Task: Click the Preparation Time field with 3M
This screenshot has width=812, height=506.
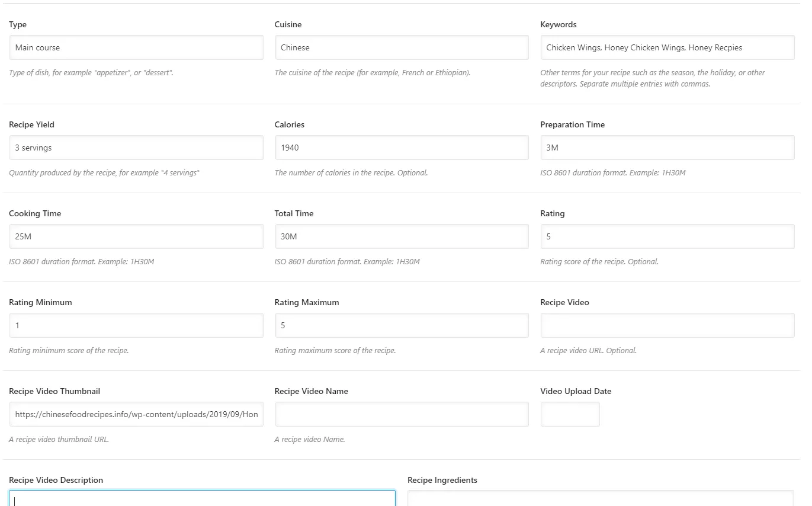Action: click(667, 148)
